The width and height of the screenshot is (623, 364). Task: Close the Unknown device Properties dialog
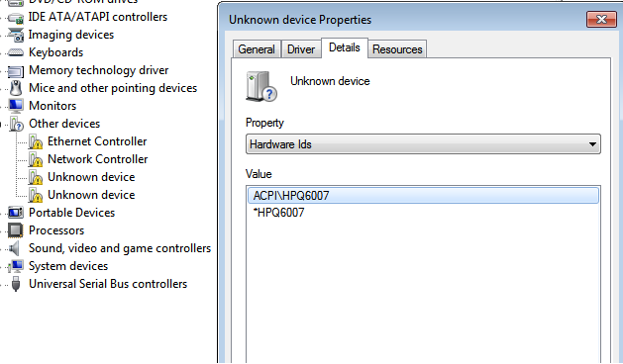click(x=601, y=20)
